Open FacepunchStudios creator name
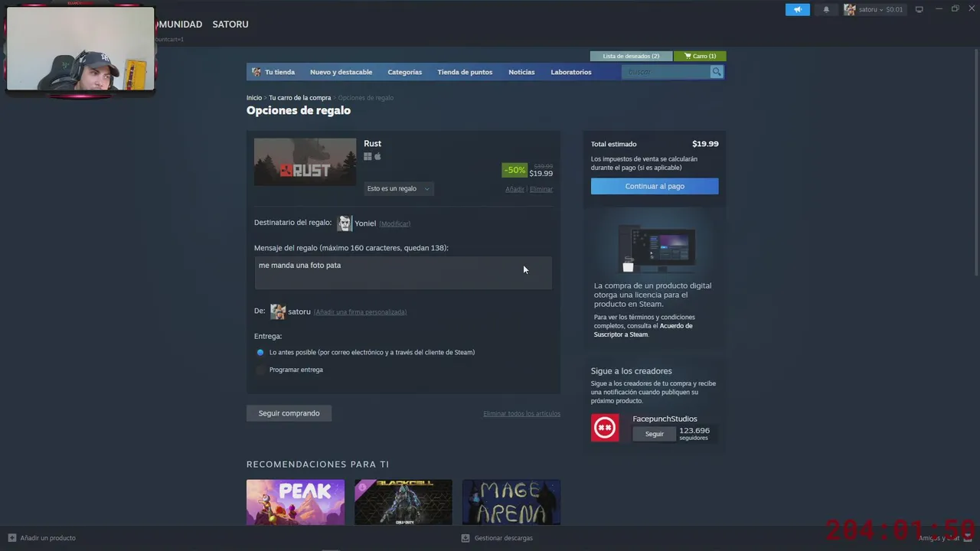The width and height of the screenshot is (980, 551). click(665, 419)
